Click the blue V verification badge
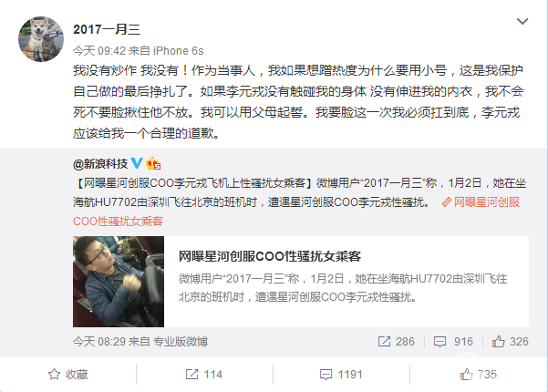 pyautogui.click(x=137, y=163)
